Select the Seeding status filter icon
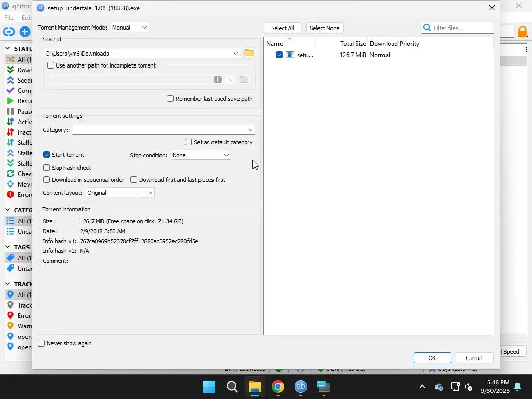This screenshot has height=399, width=532. coord(10,80)
